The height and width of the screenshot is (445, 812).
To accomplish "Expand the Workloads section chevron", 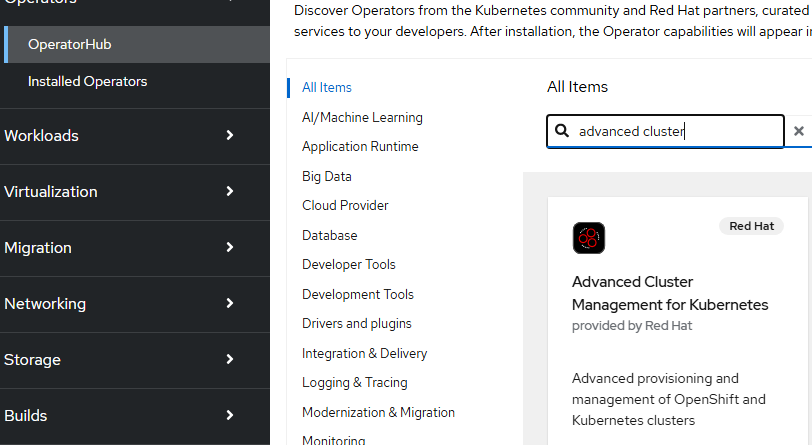I will pos(230,135).
